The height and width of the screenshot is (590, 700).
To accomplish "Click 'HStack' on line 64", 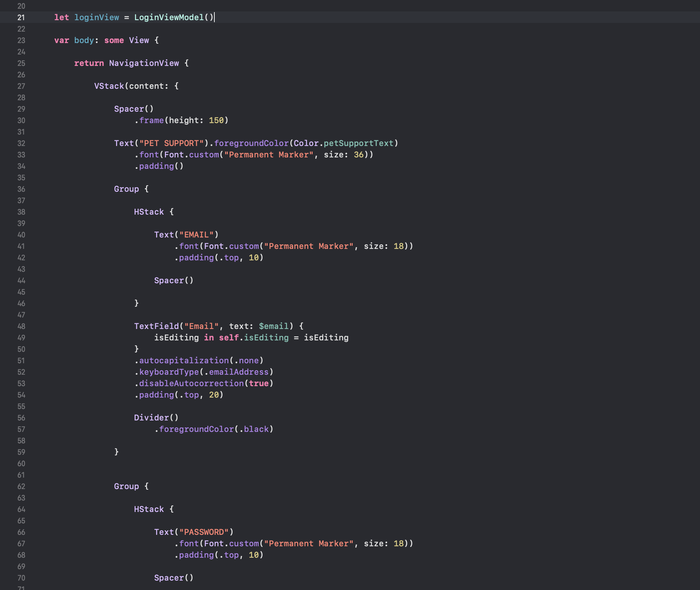I will click(x=149, y=509).
